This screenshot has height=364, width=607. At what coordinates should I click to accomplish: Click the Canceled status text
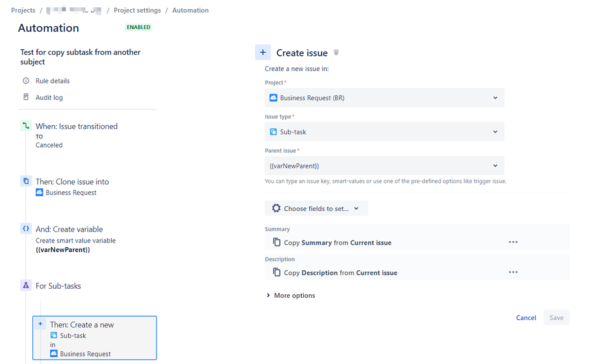click(x=49, y=145)
